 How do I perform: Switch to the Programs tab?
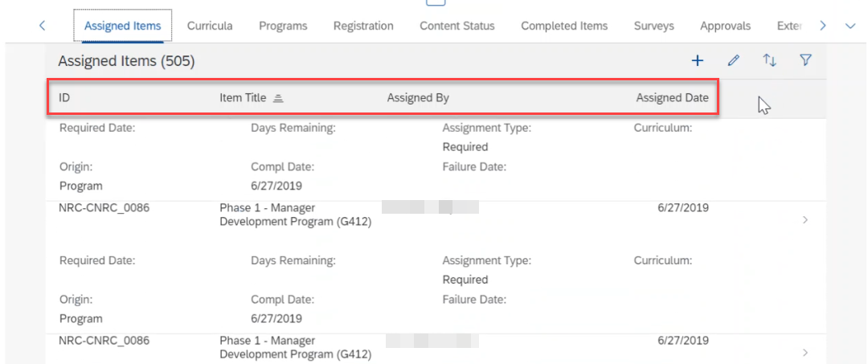[x=283, y=26]
